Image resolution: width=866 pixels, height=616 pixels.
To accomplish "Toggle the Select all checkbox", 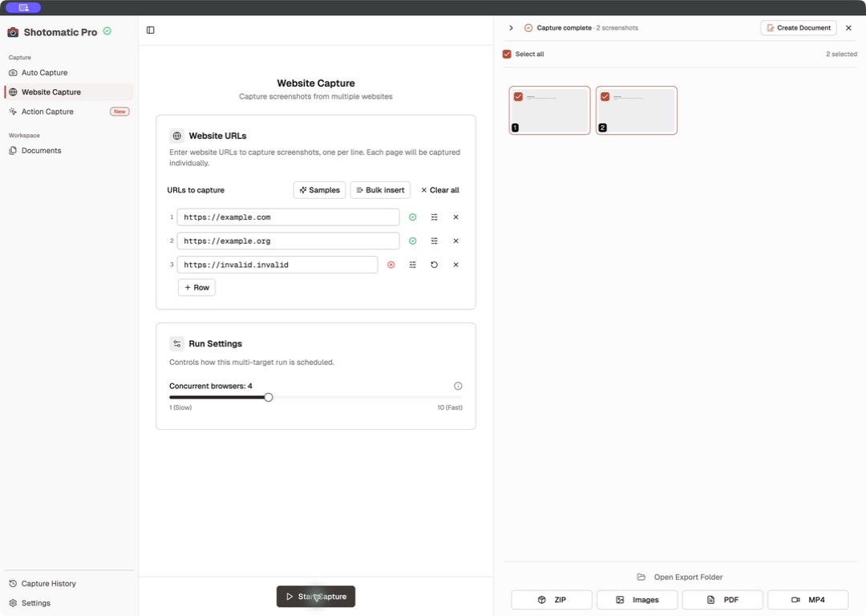I will (x=507, y=55).
